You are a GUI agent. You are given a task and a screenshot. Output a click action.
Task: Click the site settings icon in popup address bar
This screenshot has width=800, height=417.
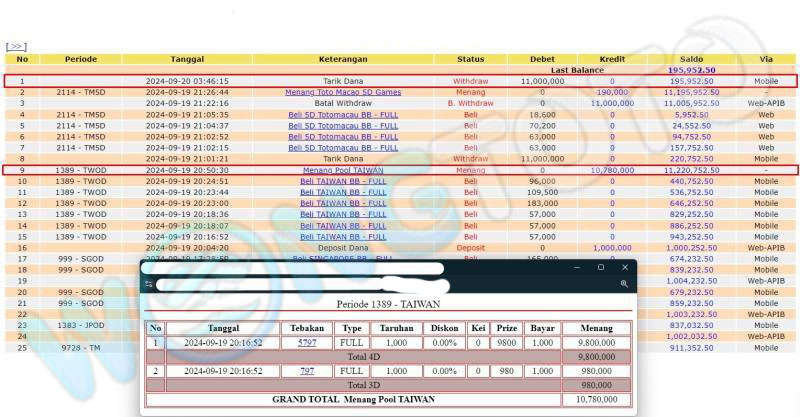[x=149, y=284]
